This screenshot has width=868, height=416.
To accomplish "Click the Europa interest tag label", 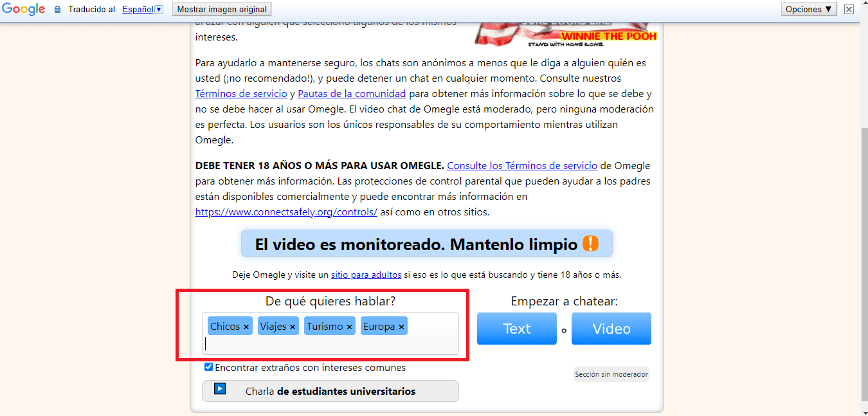I will [379, 327].
